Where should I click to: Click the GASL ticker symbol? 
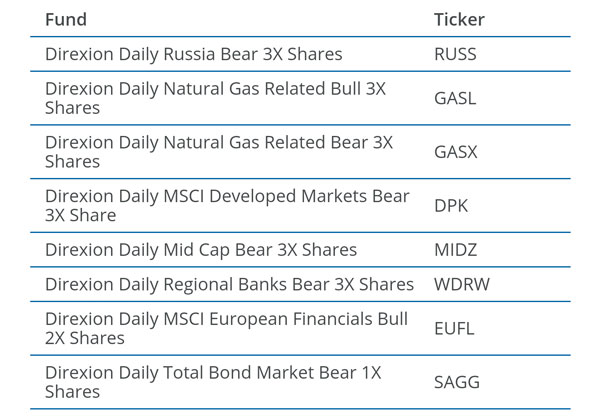[x=455, y=98]
